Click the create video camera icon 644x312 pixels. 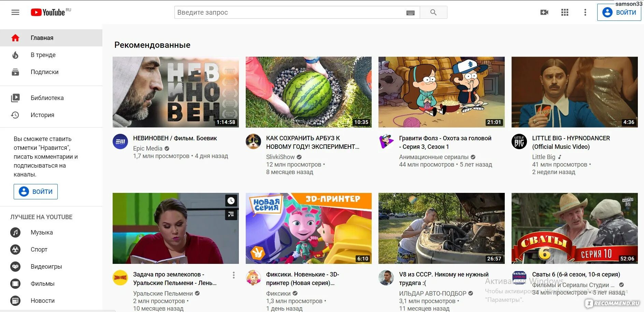coord(544,12)
